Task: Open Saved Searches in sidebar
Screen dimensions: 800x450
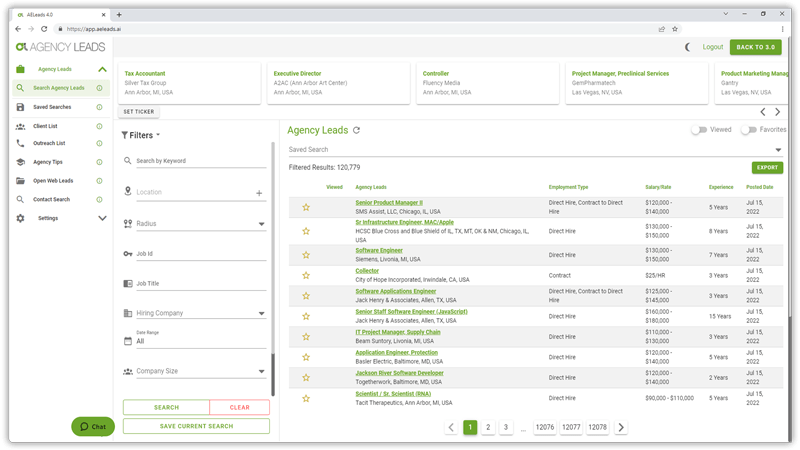Action: [x=52, y=107]
